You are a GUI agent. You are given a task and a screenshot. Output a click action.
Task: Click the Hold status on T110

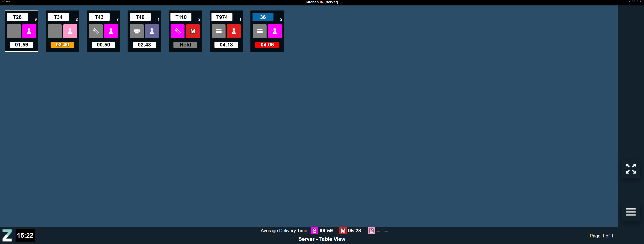coord(185,45)
